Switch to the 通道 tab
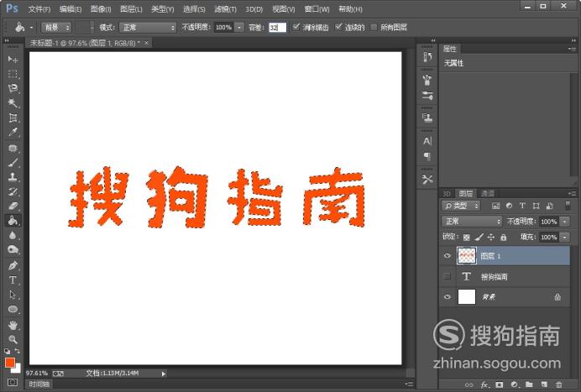The width and height of the screenshot is (581, 392). pos(487,193)
